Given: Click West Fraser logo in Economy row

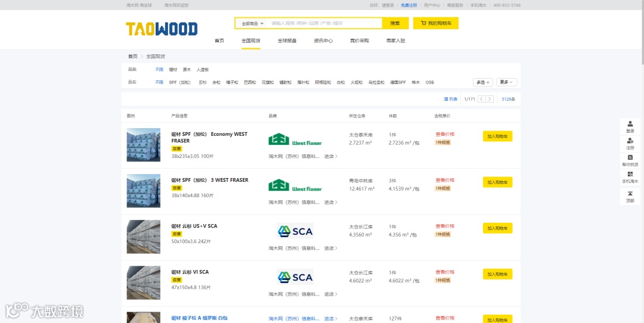Looking at the screenshot, I should (x=295, y=139).
